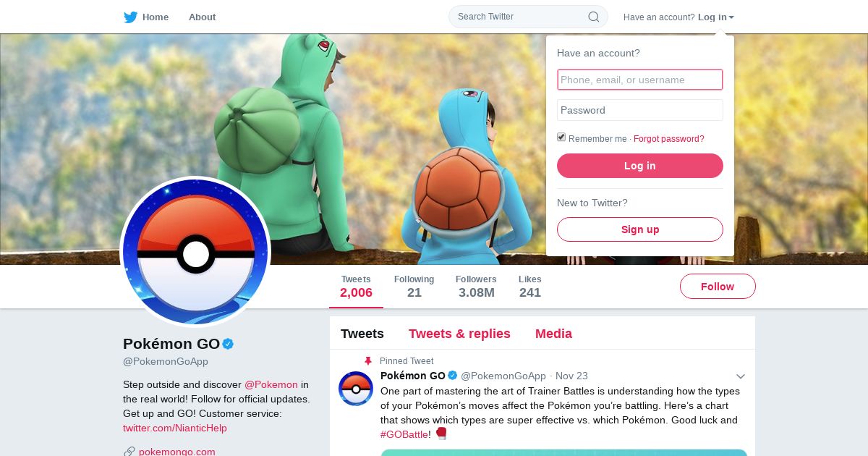Focus the Phone, email, or username field
Image resolution: width=868 pixels, height=456 pixels.
pyautogui.click(x=640, y=80)
